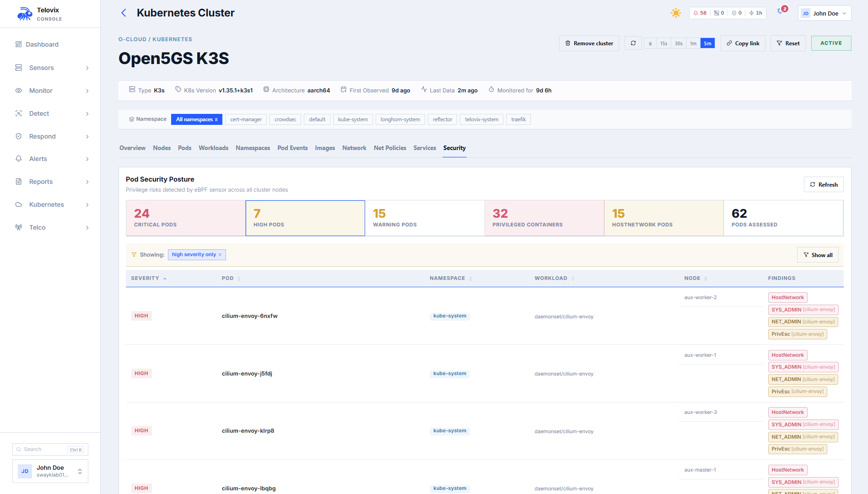The width and height of the screenshot is (868, 494).
Task: Select the 24 Critical Pods card
Action: pyautogui.click(x=186, y=218)
